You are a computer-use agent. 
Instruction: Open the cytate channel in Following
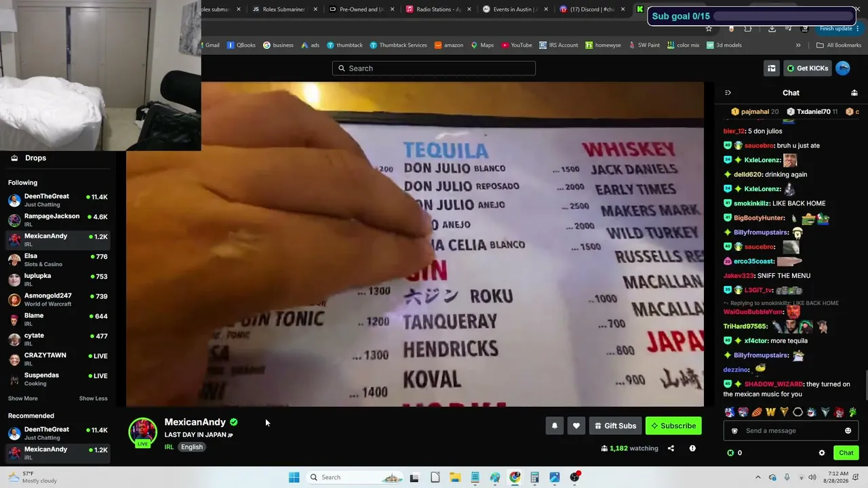(58, 339)
